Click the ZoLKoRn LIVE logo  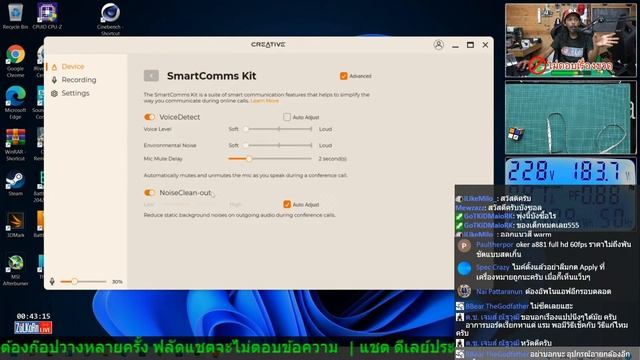[x=33, y=328]
